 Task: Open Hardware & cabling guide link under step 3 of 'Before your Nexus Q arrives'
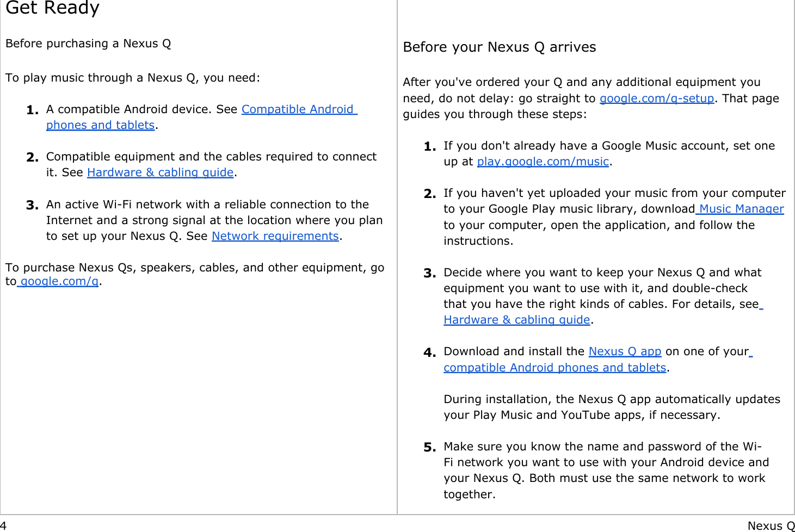click(x=517, y=320)
